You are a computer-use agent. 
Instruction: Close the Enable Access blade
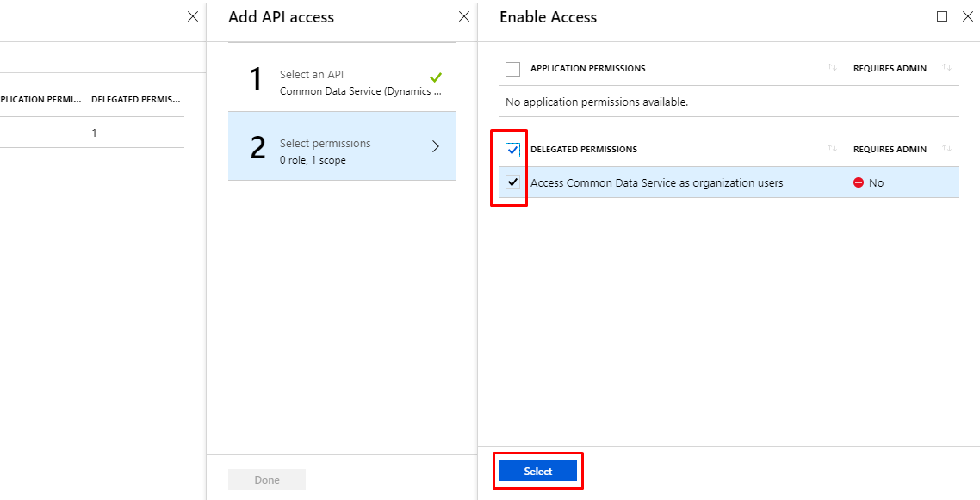point(967,16)
